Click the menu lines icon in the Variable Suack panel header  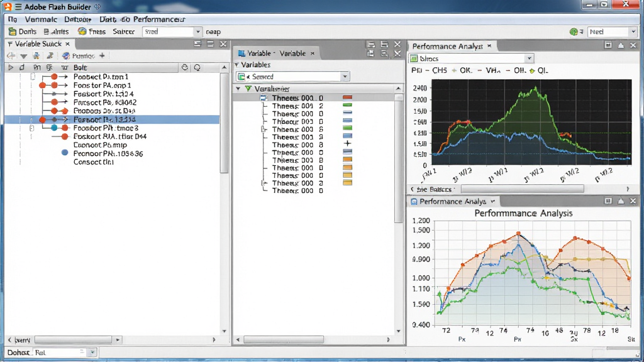click(210, 44)
